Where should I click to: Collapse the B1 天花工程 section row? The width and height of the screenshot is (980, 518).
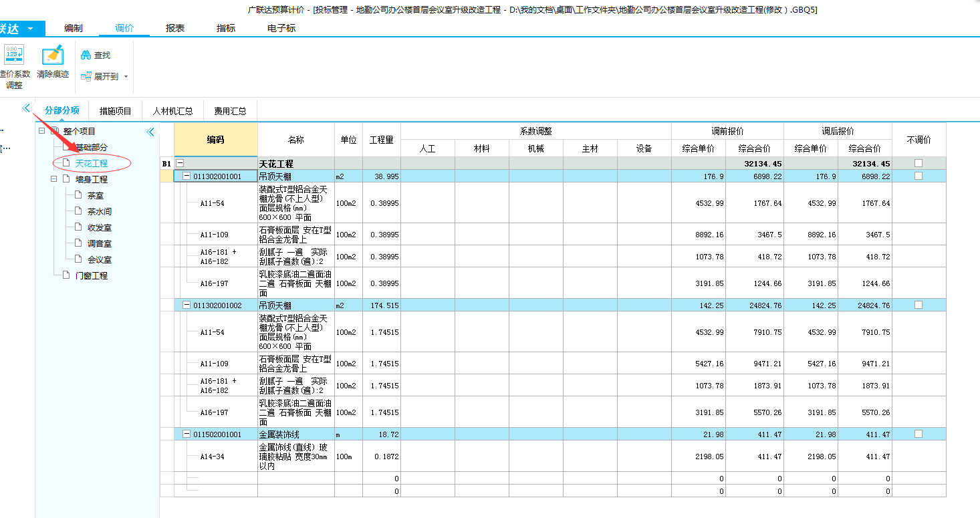(180, 163)
